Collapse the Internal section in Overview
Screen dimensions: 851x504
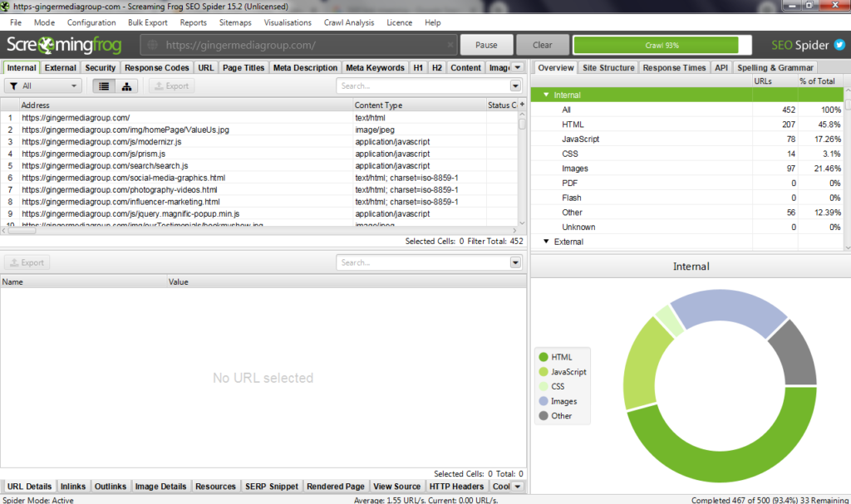click(x=546, y=95)
